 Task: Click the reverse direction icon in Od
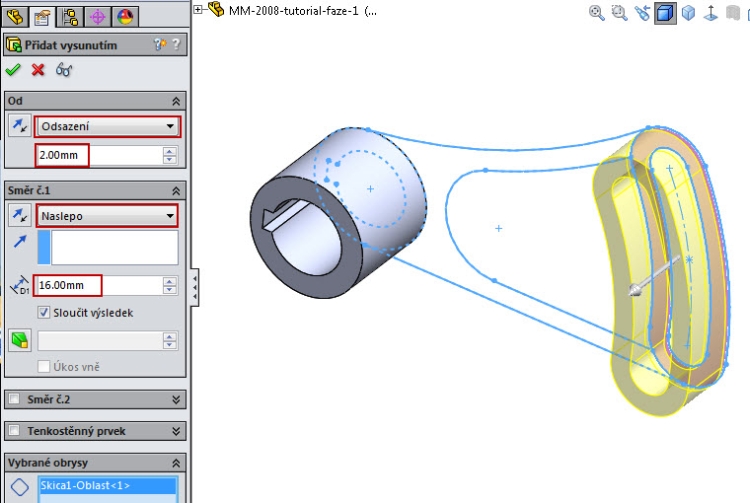(20, 126)
